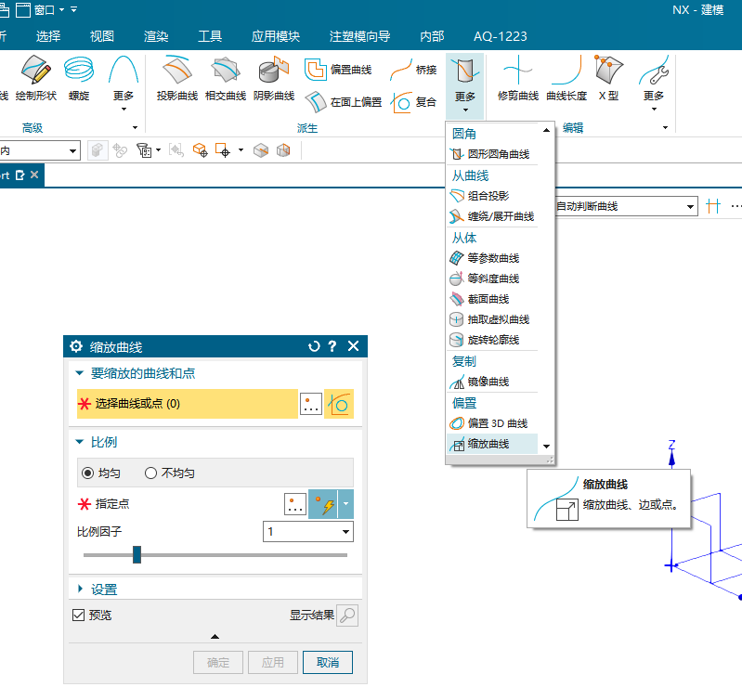
Task: Select 在面上偏置 offset in face tool
Action: pos(344,102)
